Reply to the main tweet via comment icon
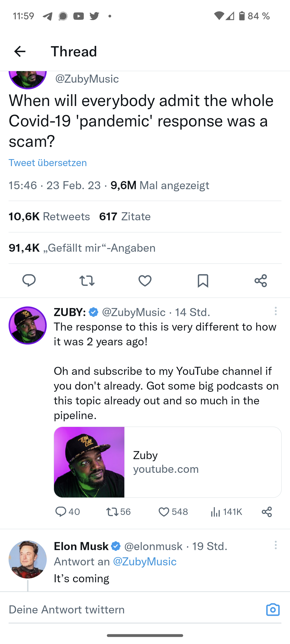Image resolution: width=290 pixels, height=644 pixels. pyautogui.click(x=29, y=281)
